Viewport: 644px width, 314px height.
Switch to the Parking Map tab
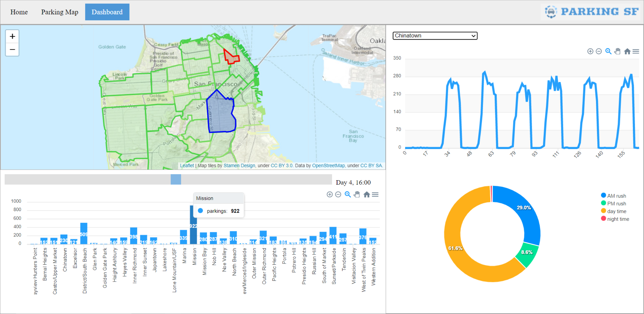pyautogui.click(x=60, y=12)
